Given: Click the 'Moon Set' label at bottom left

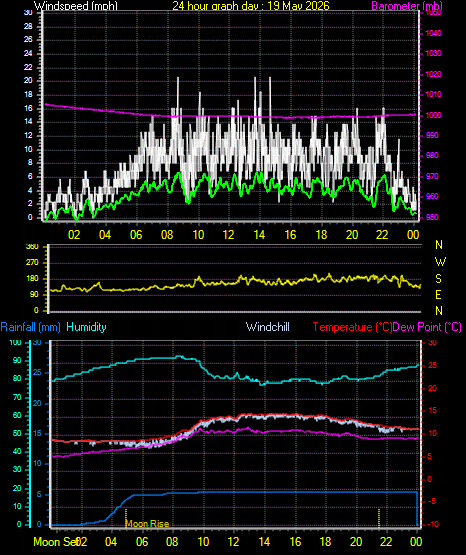Looking at the screenshot, I should 56,542.
